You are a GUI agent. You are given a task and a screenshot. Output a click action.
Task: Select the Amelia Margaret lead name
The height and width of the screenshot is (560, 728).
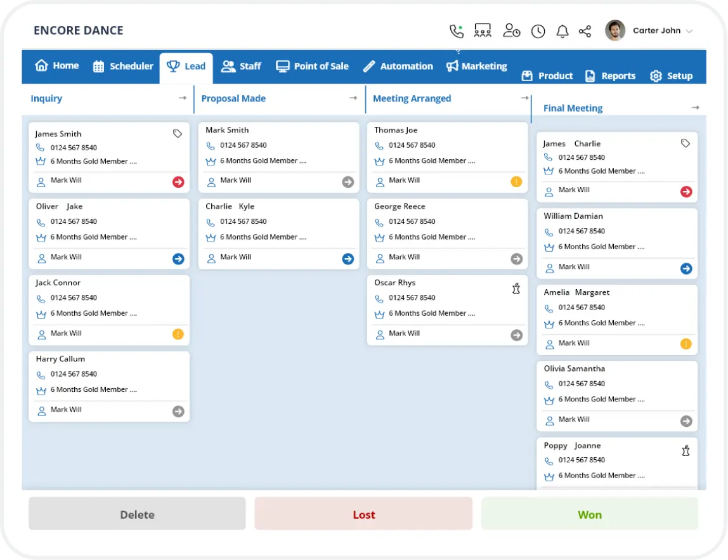click(576, 292)
